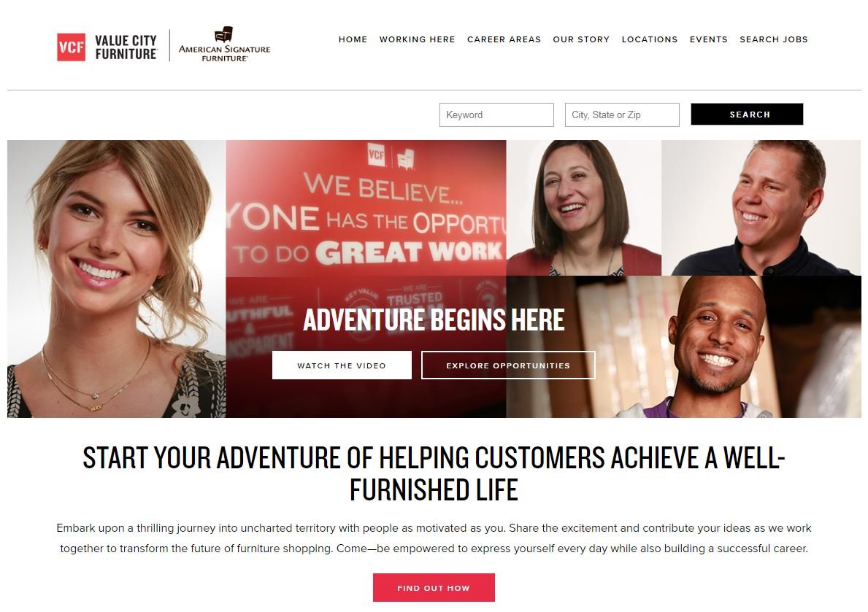This screenshot has height=612, width=868.
Task: Go to Working Here page
Action: tap(417, 39)
